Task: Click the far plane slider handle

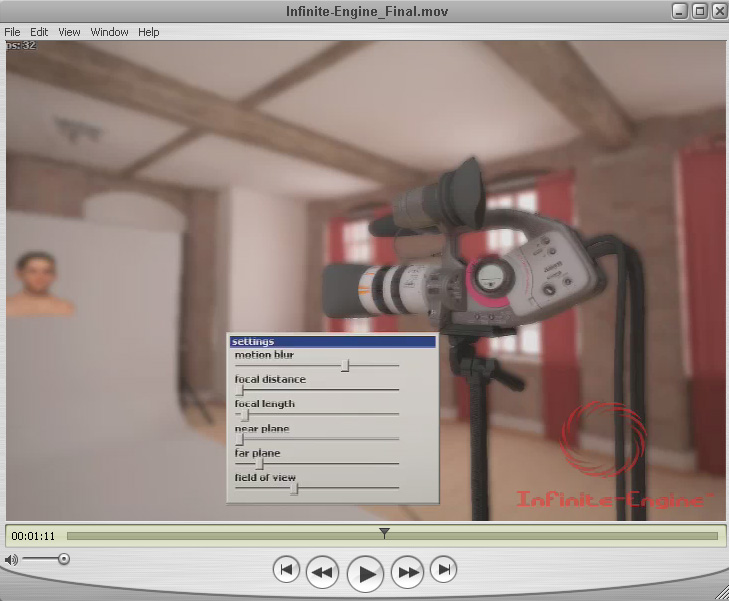Action: (260, 463)
